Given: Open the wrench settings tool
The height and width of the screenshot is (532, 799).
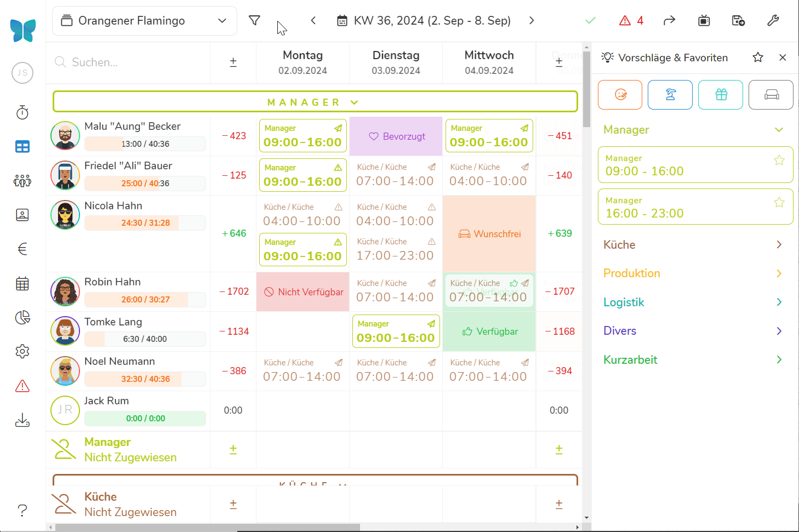Looking at the screenshot, I should (773, 21).
